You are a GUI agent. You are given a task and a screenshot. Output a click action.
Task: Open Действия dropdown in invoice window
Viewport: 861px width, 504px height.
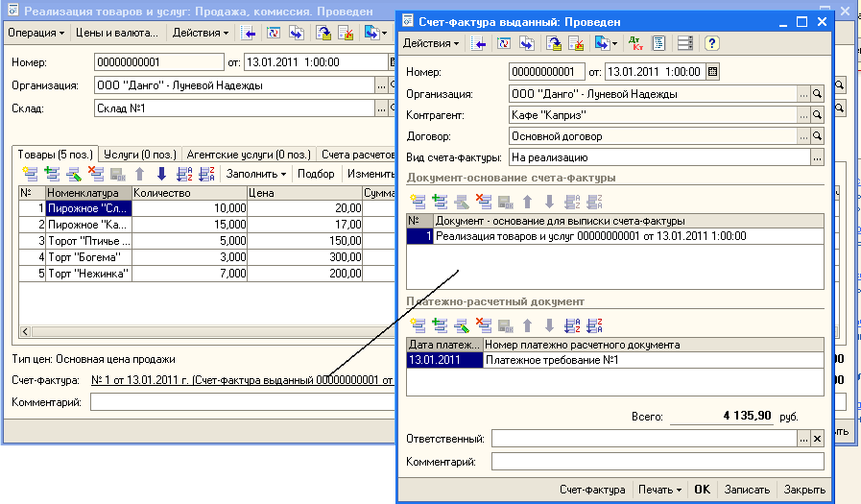(430, 43)
